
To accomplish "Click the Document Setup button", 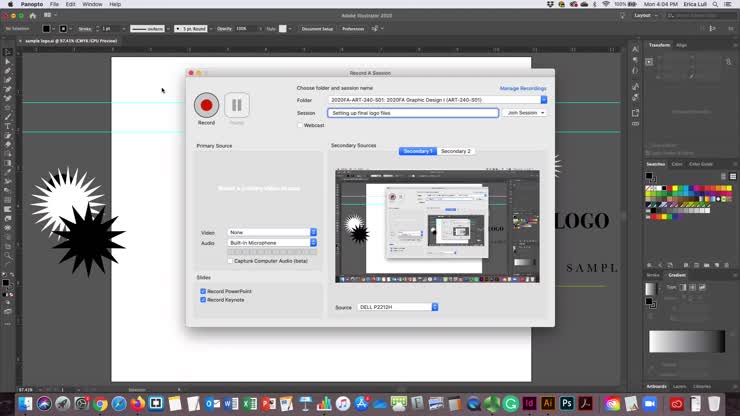I will [317, 29].
